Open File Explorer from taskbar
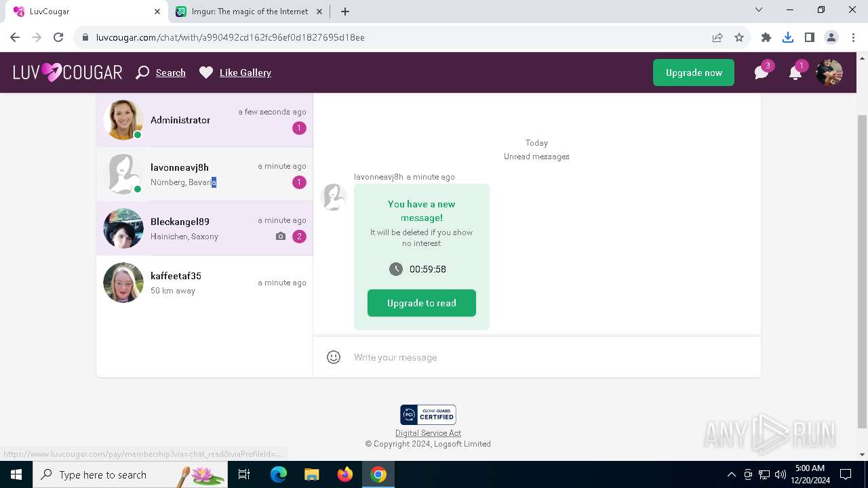The width and height of the screenshot is (868, 488). (311, 474)
